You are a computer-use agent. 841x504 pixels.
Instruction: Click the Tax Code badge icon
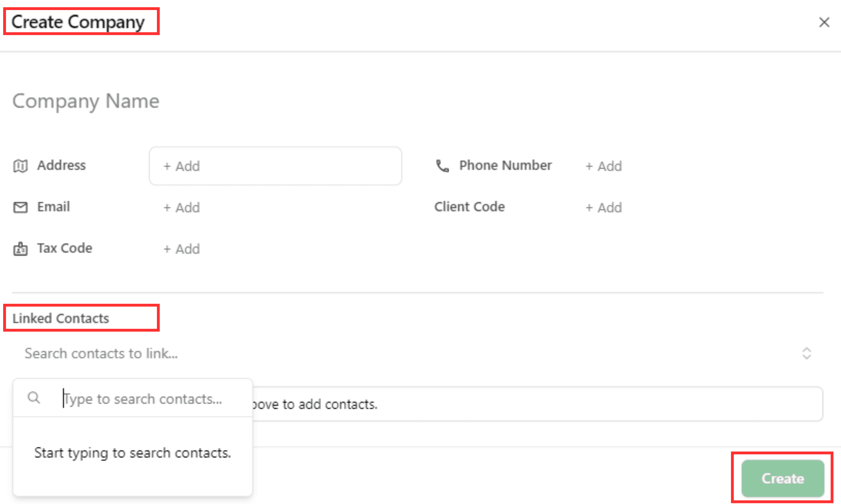[x=20, y=249]
